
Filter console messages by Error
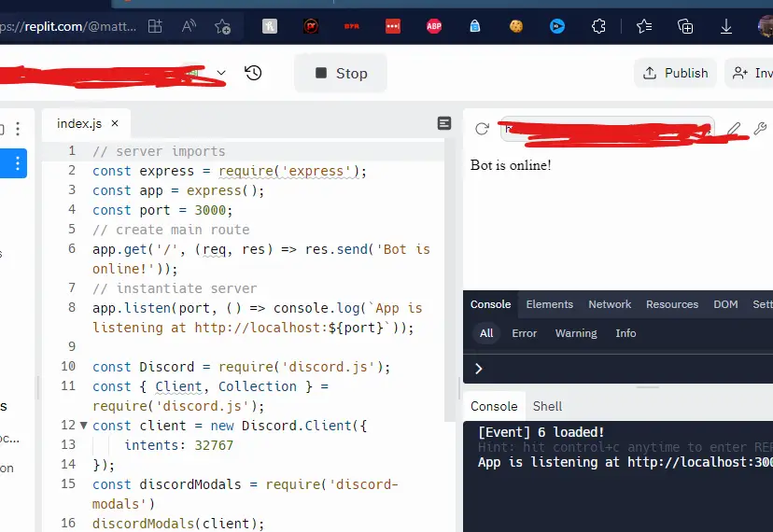(524, 333)
